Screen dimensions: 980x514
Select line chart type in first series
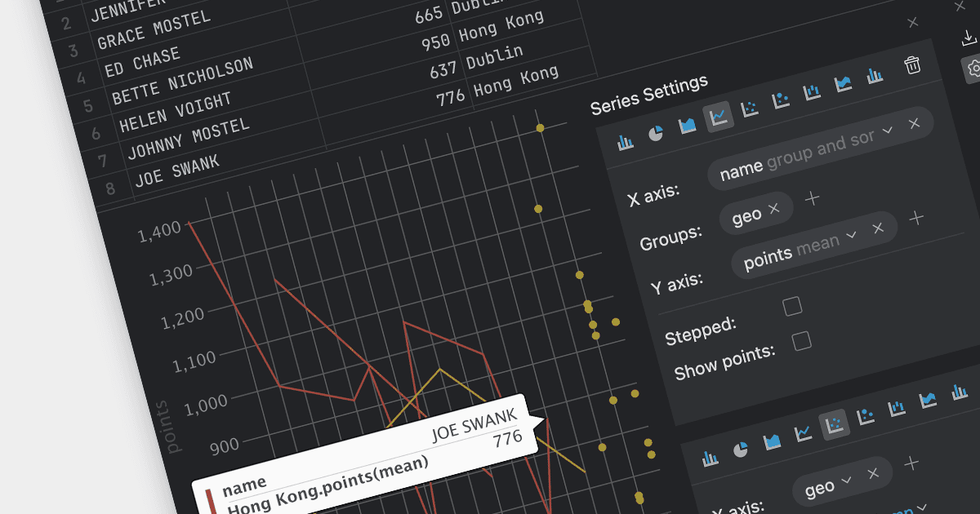719,118
